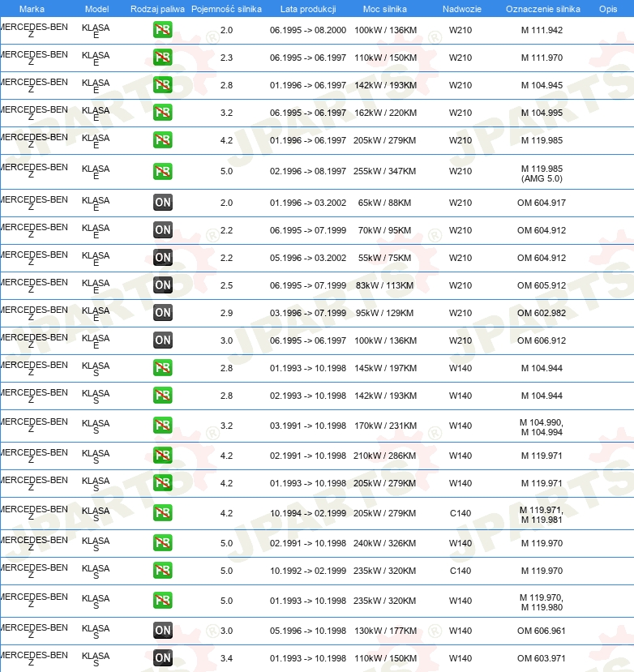Click PB icon in 170kW / 231KM row

162,425
